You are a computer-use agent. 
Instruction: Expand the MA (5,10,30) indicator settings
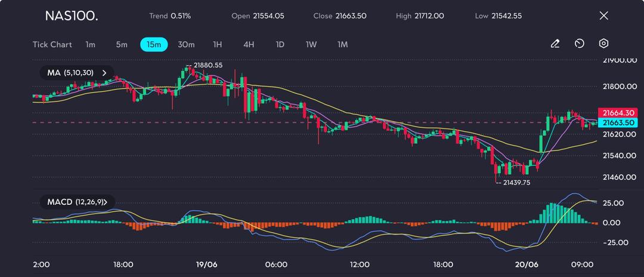click(70, 73)
